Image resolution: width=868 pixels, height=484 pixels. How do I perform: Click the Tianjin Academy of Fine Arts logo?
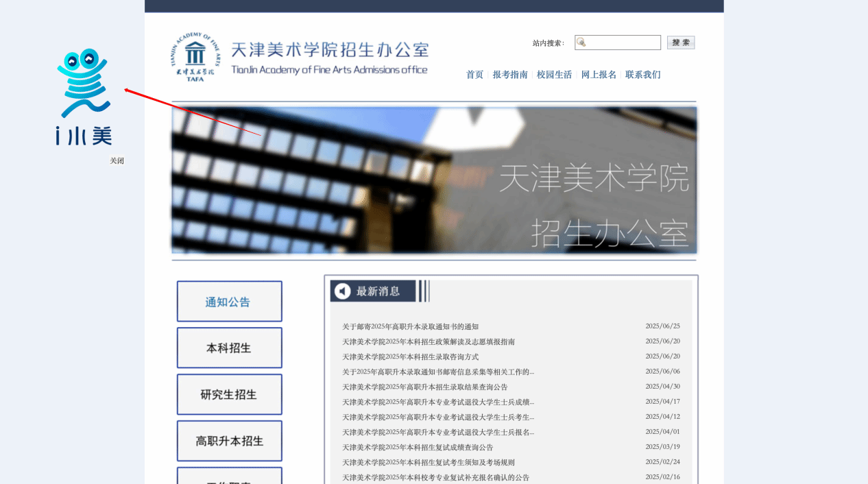click(195, 57)
